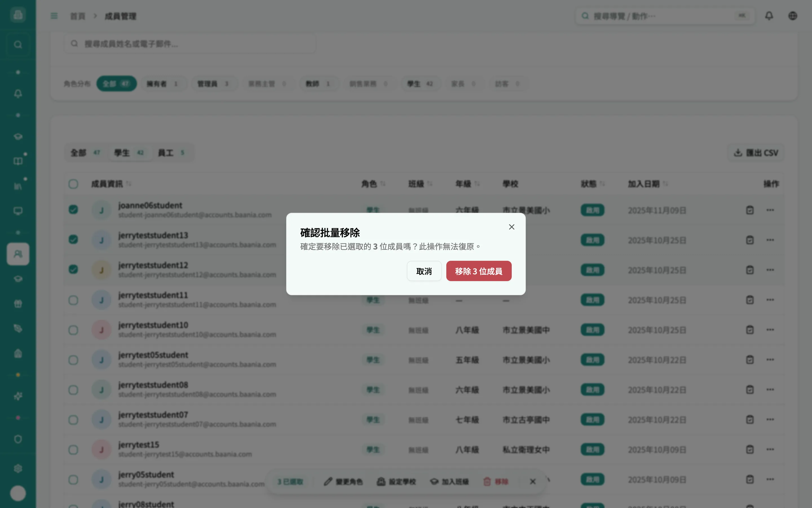The width and height of the screenshot is (812, 508).
Task: Check jerryteststudent11 row checkbox
Action: click(73, 300)
